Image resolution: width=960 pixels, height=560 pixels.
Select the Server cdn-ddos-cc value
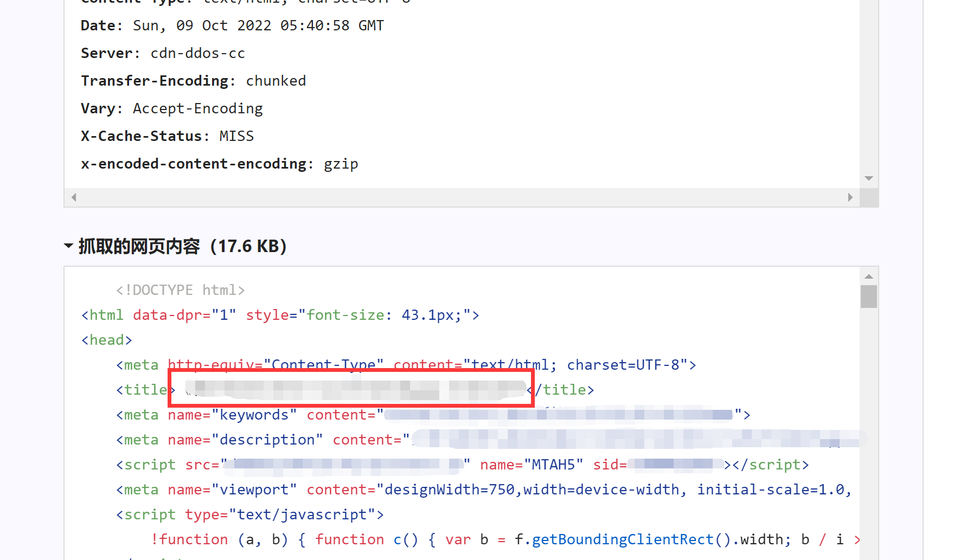tap(197, 53)
